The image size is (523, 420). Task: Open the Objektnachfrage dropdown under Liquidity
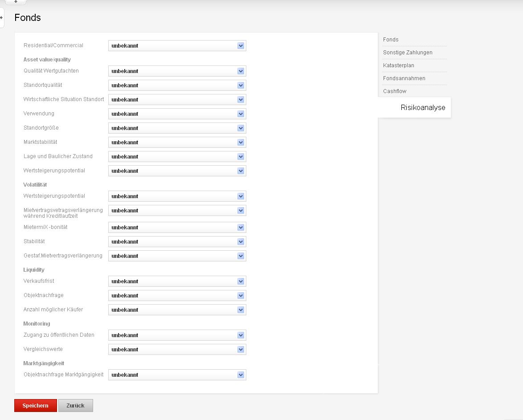(177, 296)
